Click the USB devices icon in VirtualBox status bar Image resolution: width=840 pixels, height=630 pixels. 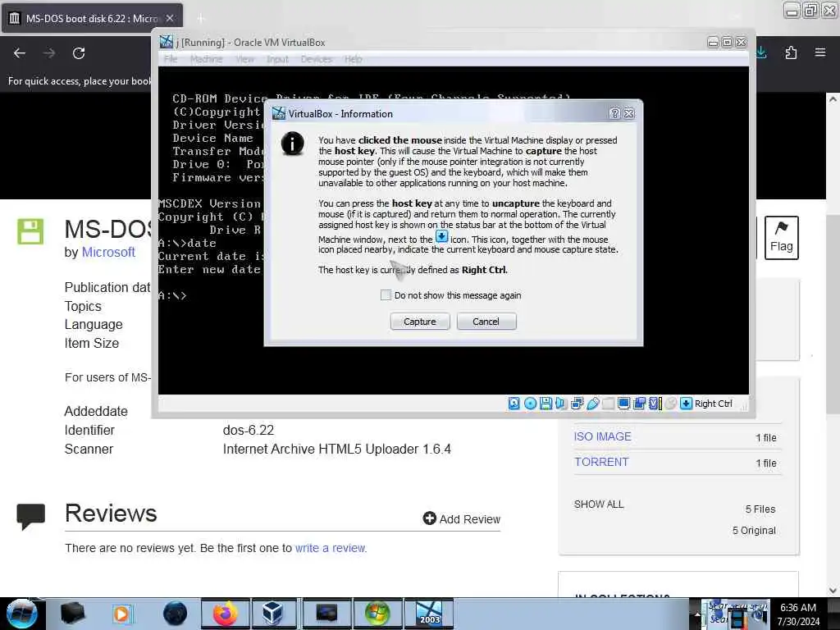592,404
